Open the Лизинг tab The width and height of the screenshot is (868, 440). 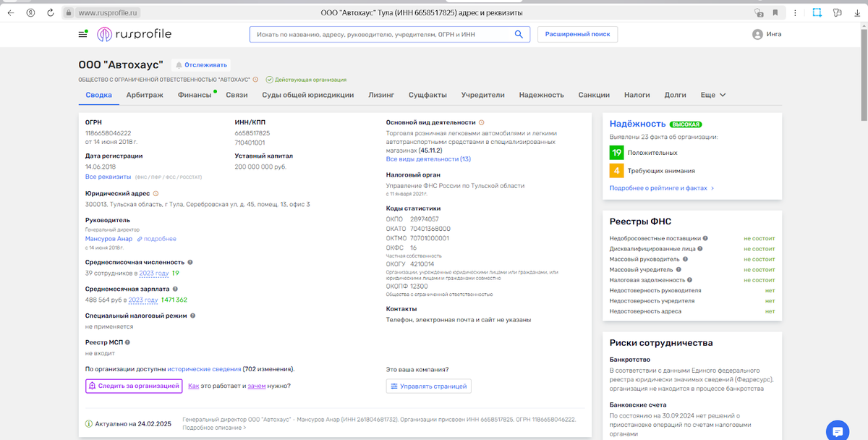(381, 95)
